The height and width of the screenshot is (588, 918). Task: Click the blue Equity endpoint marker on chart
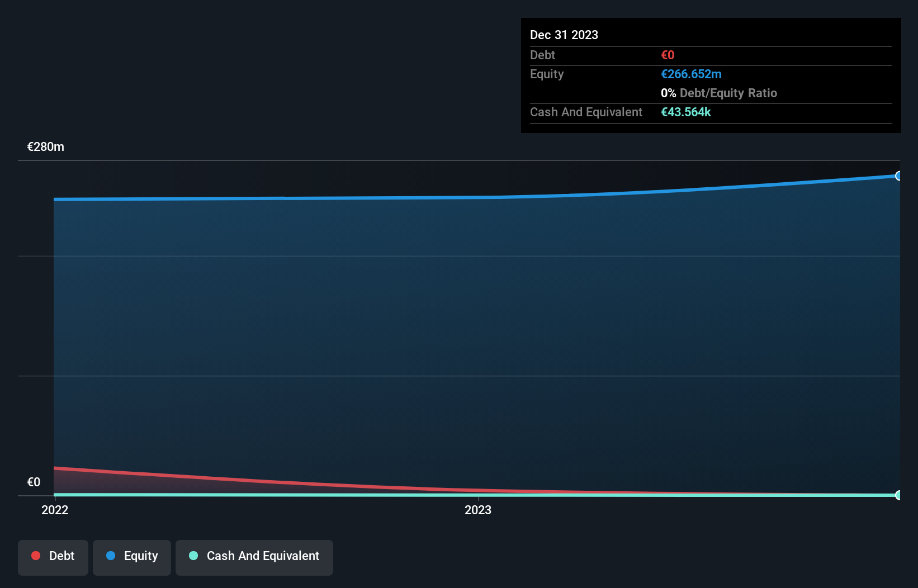(898, 176)
